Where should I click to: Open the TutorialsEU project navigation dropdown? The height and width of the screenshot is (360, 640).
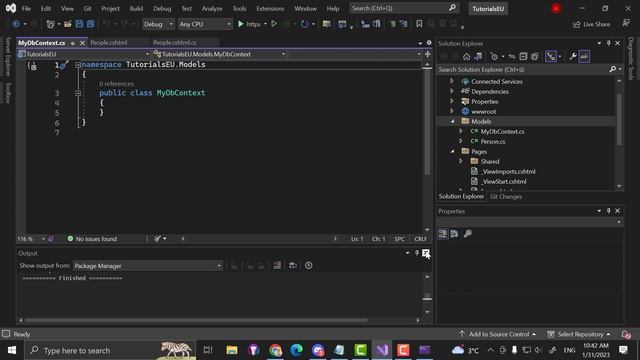click(84, 54)
